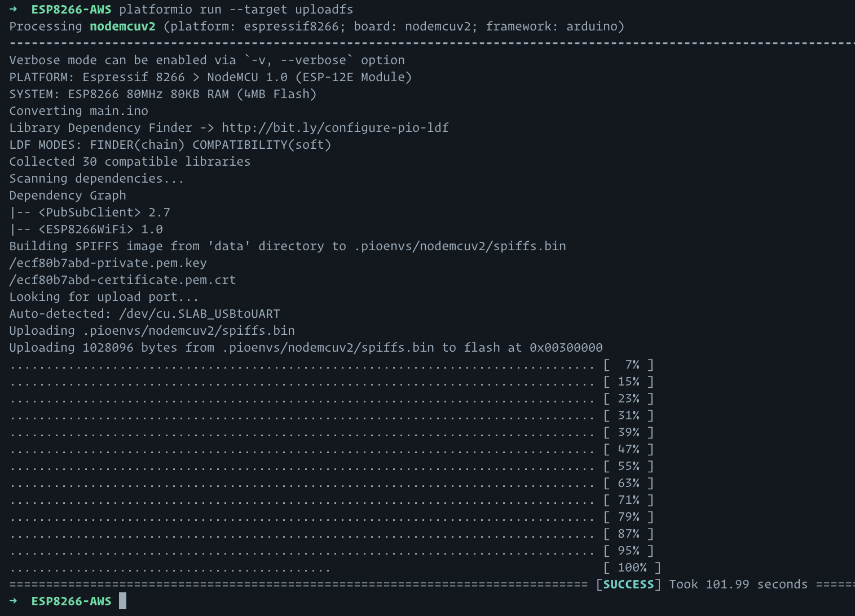
Task: Click the green SUCCESS status label
Action: coord(628,584)
